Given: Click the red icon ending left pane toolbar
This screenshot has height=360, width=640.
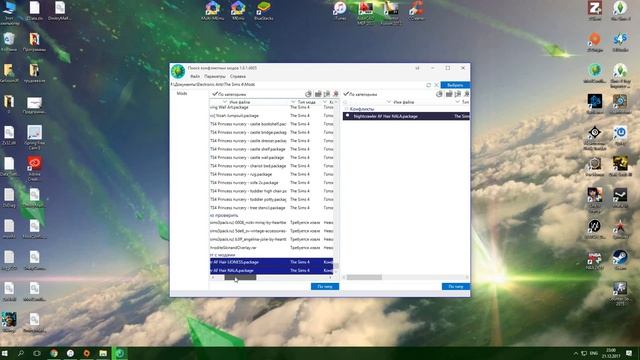Looking at the screenshot, I should 336,94.
